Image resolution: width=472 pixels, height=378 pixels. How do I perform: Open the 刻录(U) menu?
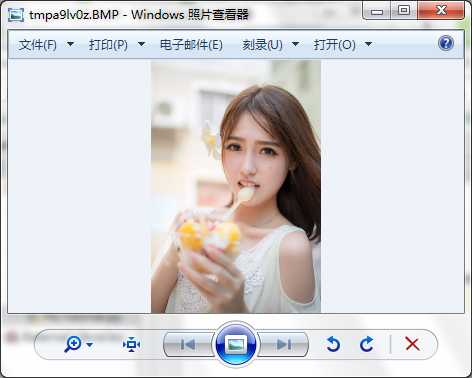pos(262,45)
